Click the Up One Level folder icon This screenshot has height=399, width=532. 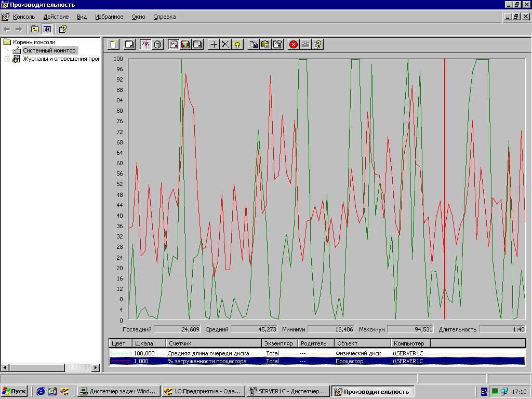click(35, 29)
